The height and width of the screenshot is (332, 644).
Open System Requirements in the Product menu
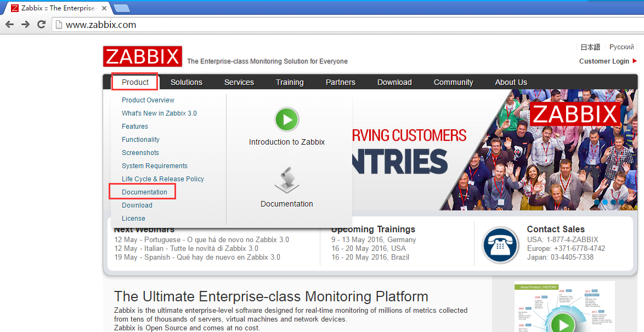(155, 166)
